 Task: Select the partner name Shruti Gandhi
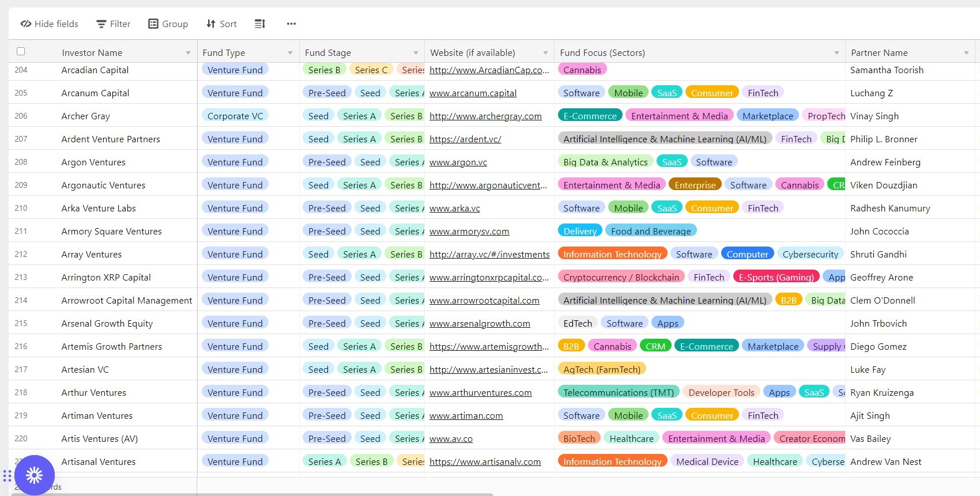coord(879,254)
